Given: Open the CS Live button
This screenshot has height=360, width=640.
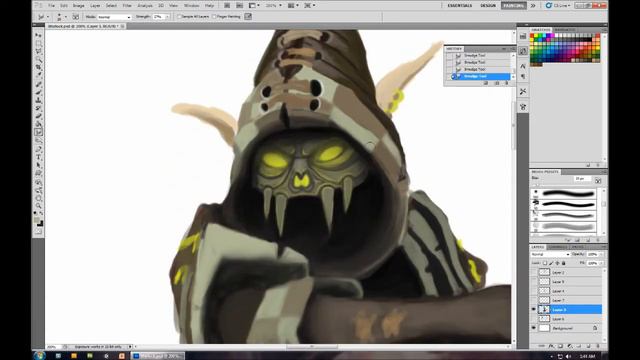Looking at the screenshot, I should 557,6.
